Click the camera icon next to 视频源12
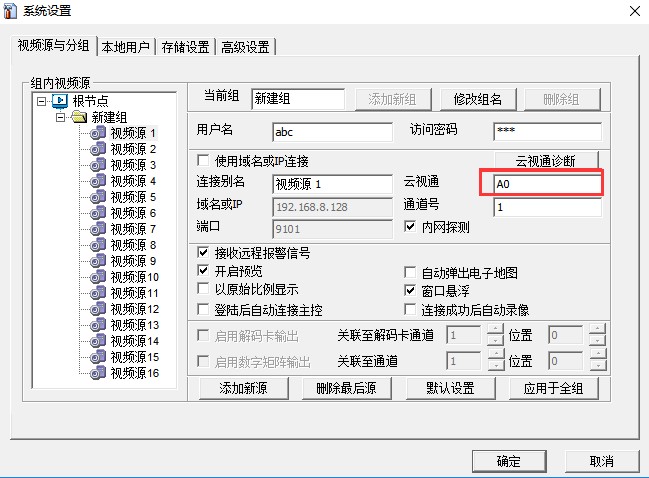Viewport: 649px width, 478px height. (98, 309)
